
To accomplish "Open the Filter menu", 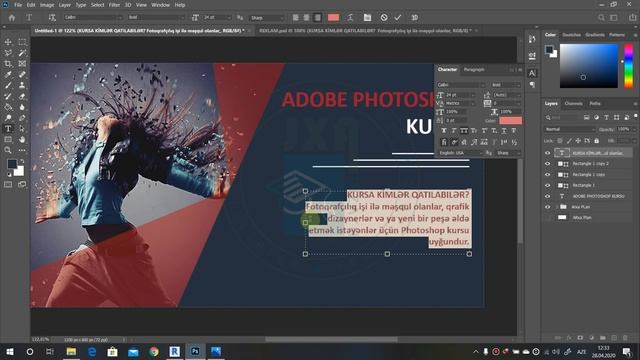I will [114, 5].
